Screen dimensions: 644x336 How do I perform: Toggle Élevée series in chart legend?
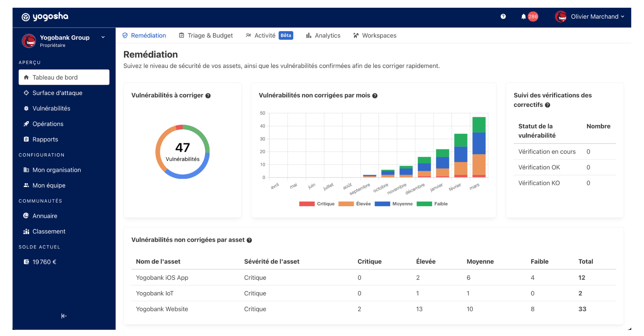click(x=355, y=204)
